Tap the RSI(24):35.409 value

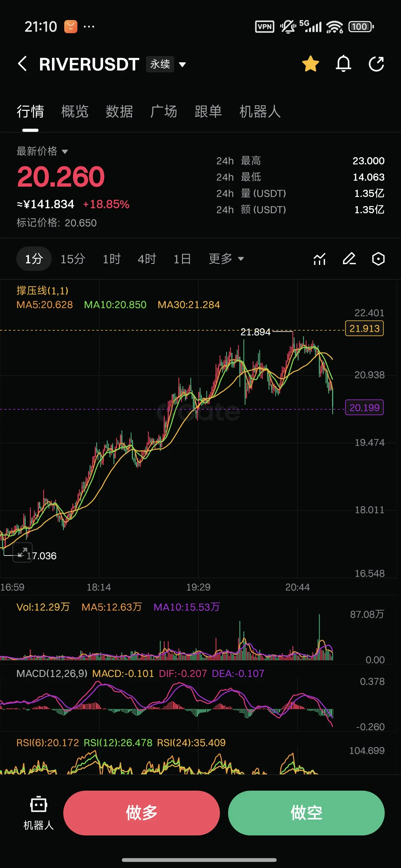(191, 743)
